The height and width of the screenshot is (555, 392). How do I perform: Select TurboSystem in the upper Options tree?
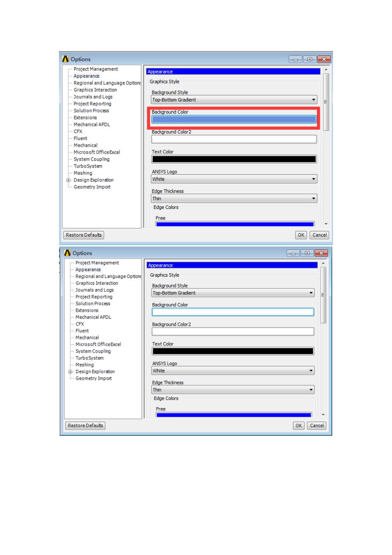(x=88, y=166)
